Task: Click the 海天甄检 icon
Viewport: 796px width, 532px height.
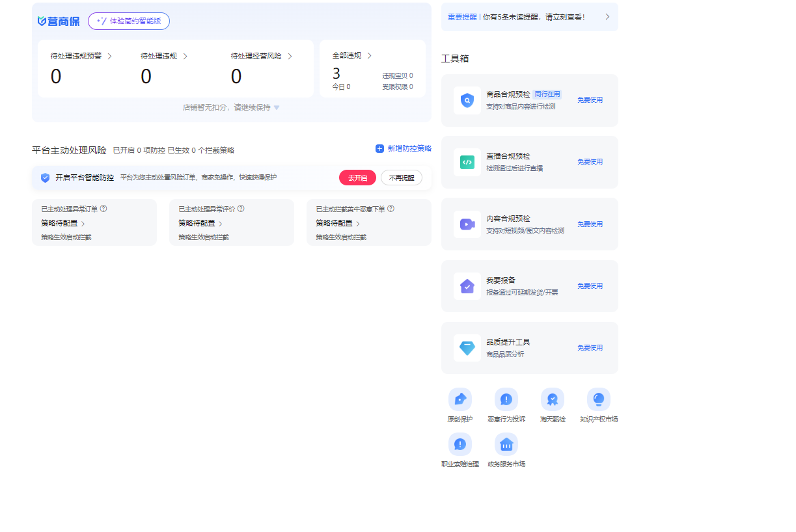Action: pos(552,399)
